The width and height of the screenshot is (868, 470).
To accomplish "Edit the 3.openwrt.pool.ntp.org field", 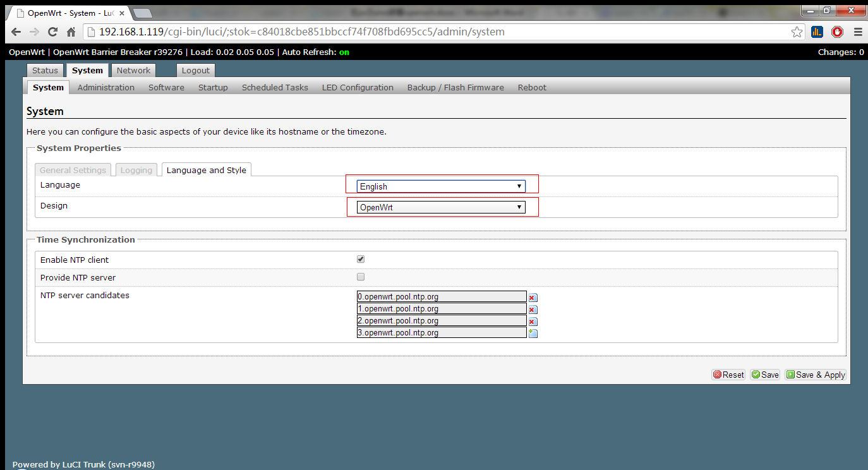I will 442,332.
